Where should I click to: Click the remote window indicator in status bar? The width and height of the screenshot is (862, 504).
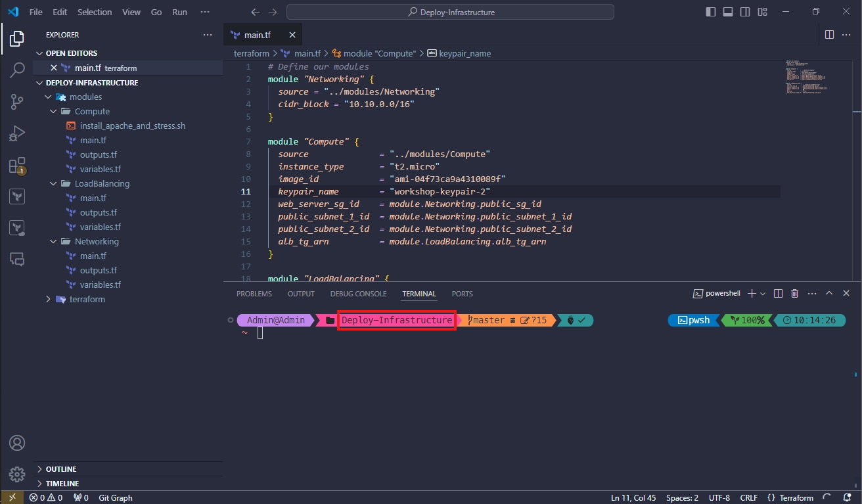(x=12, y=497)
